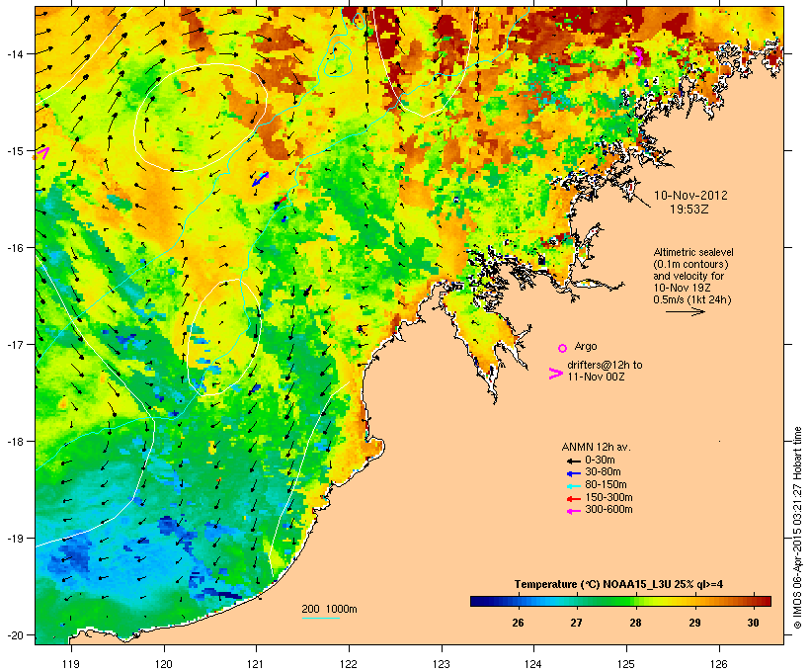Click the black 0-30m arrow legend icon
Viewport: 810px width, 672px height.
tap(573, 461)
